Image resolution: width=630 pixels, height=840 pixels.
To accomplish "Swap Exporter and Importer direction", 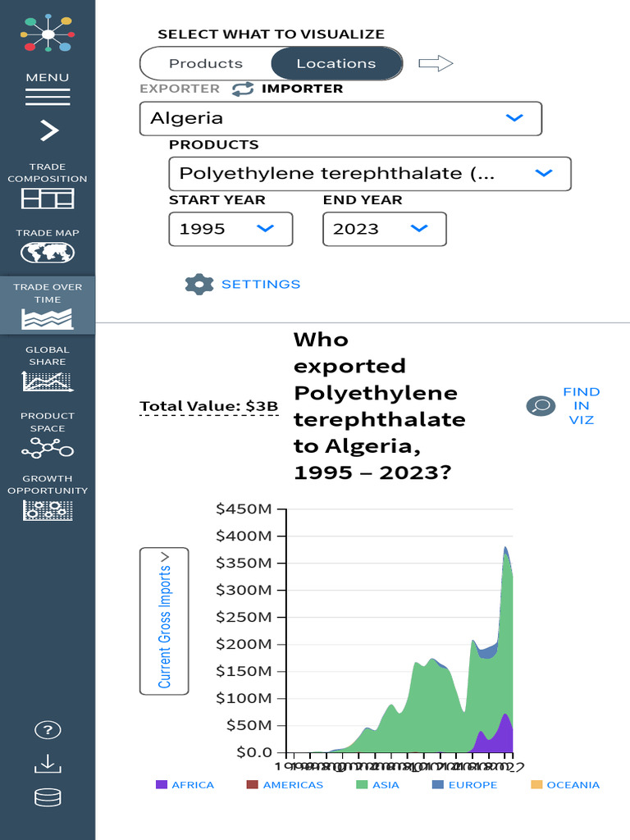I will click(x=242, y=89).
